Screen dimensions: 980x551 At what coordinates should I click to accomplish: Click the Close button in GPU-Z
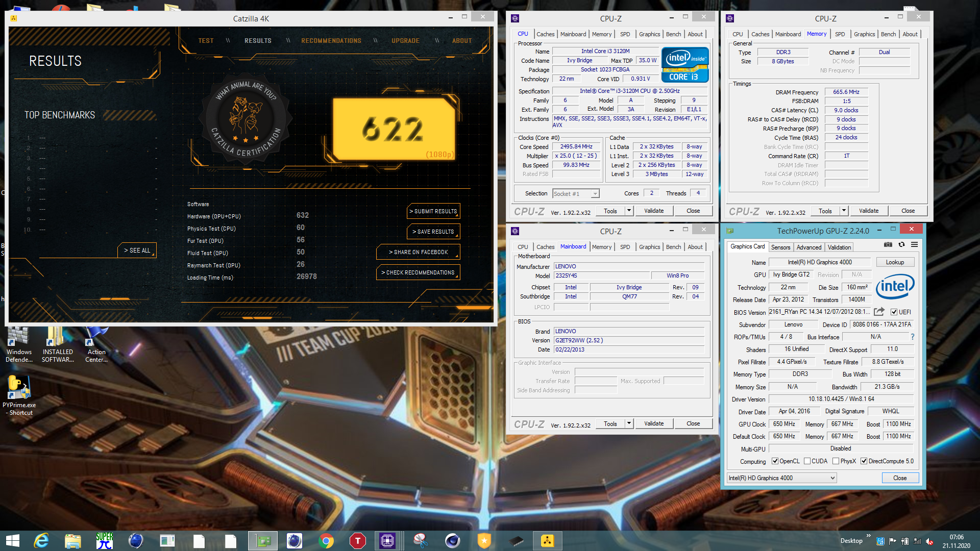pos(900,478)
